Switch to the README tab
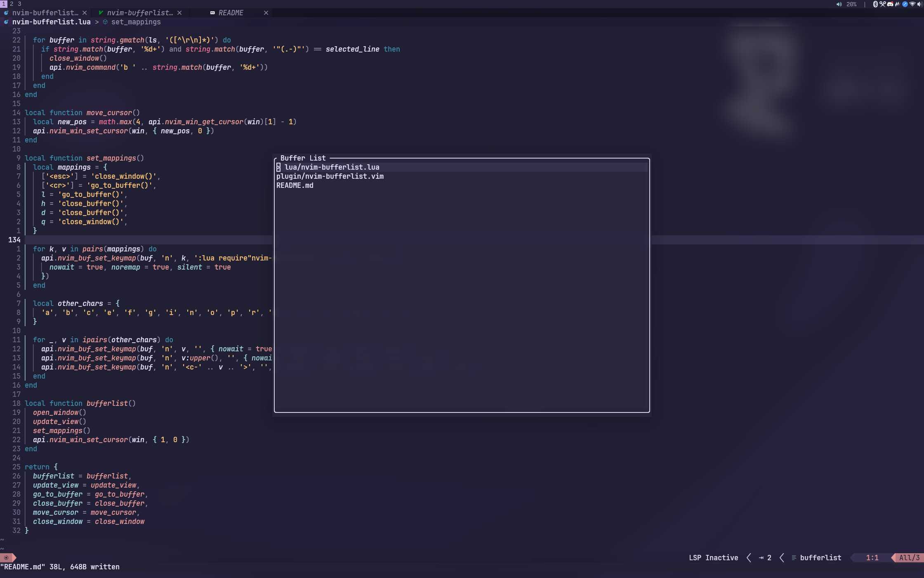The image size is (924, 578). tap(231, 13)
